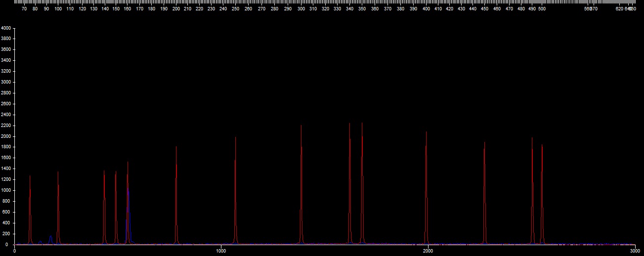Click the 2000 label on the Y axis

6,136
